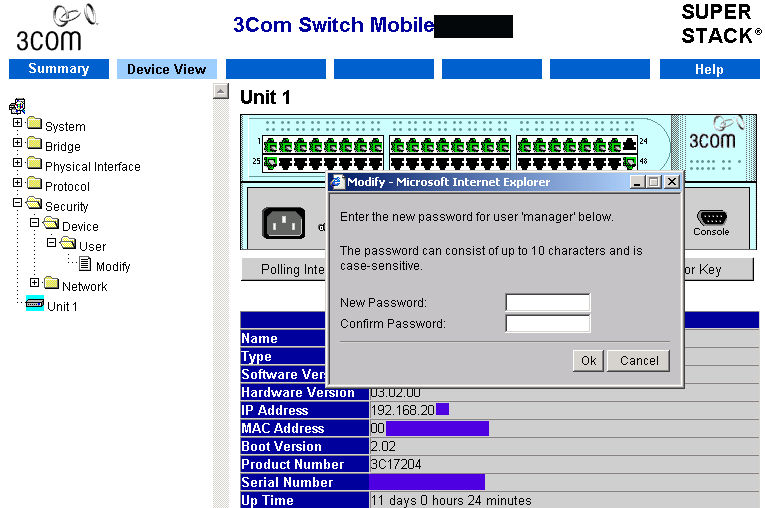Image resolution: width=765 pixels, height=508 pixels.
Task: Expand the Network tree node
Action: (35, 283)
